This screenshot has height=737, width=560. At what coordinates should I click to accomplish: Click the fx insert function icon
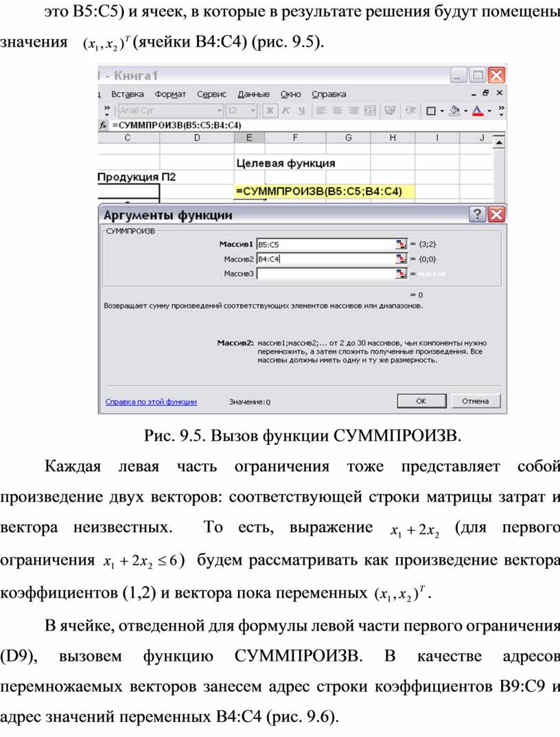(x=104, y=126)
